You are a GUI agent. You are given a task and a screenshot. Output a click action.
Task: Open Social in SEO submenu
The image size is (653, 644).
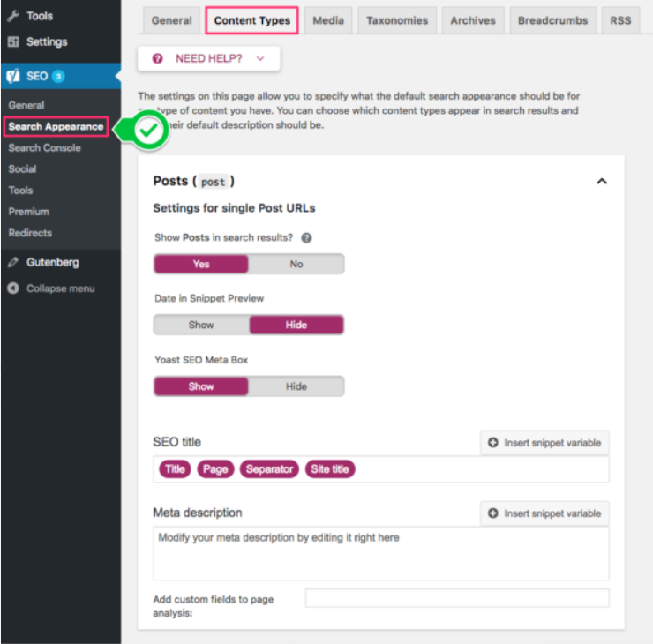point(22,169)
